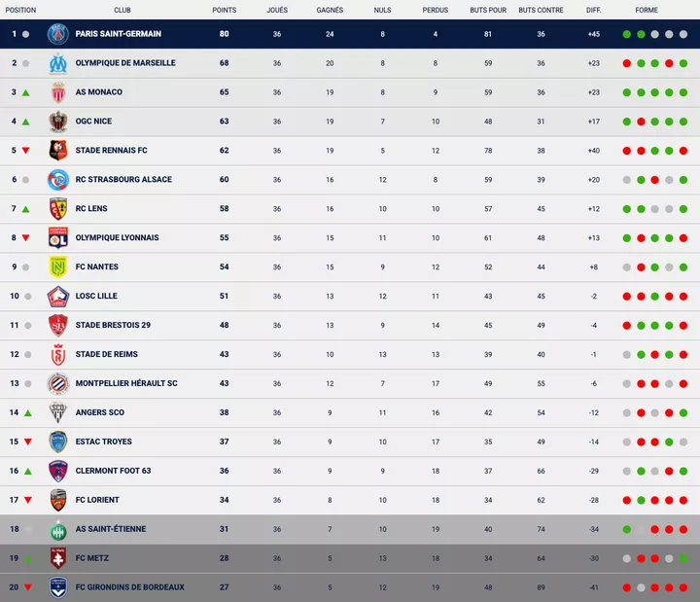Screen dimensions: 700x602
Task: Sort by the Buts Pour header
Action: click(487, 10)
